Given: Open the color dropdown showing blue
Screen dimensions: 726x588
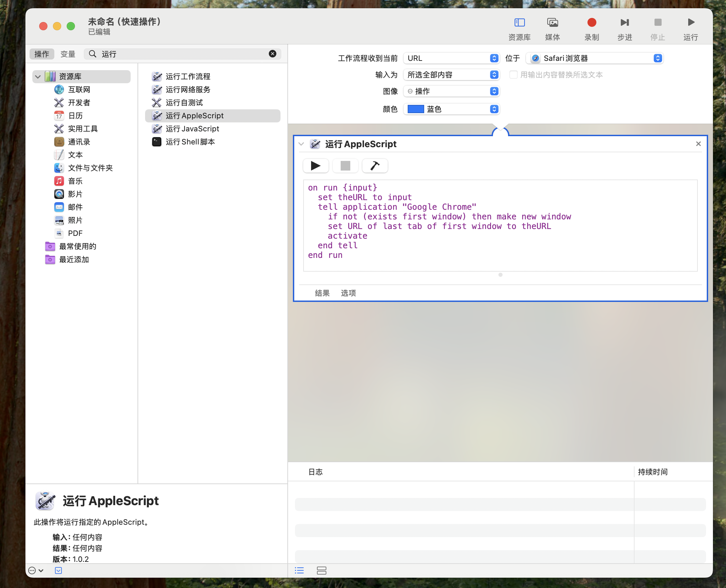Looking at the screenshot, I should (451, 109).
